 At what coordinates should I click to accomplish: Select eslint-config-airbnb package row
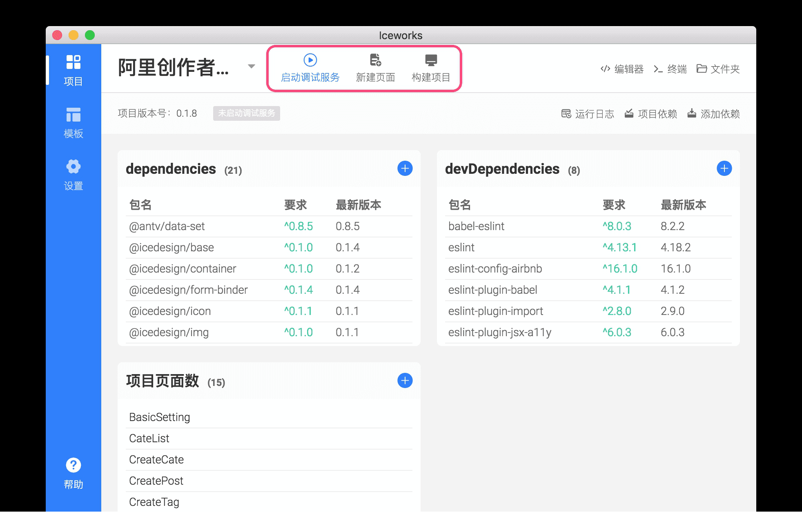[x=588, y=269]
